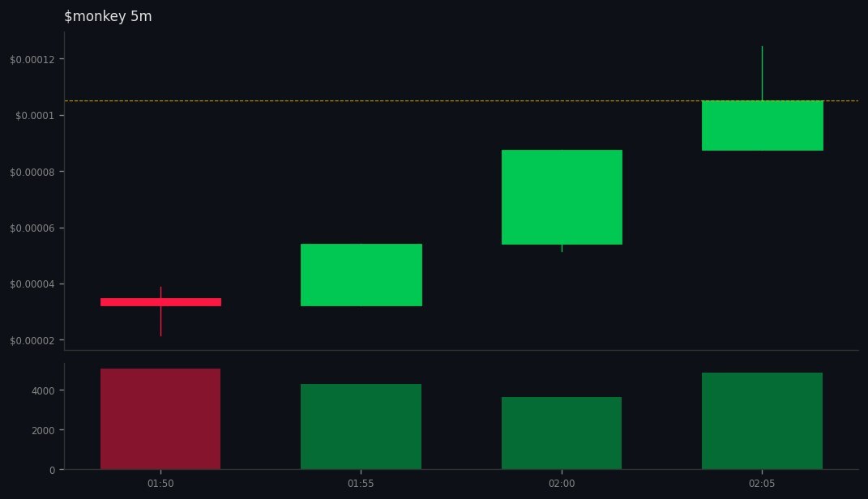Click the $0.00002 price label
Viewport: 868px width, 499px height.
[32, 341]
